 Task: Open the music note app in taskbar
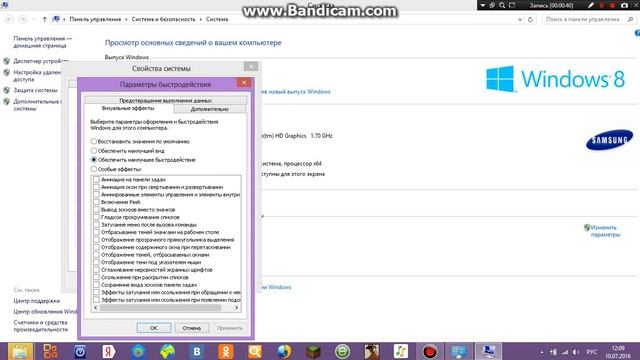click(400, 351)
